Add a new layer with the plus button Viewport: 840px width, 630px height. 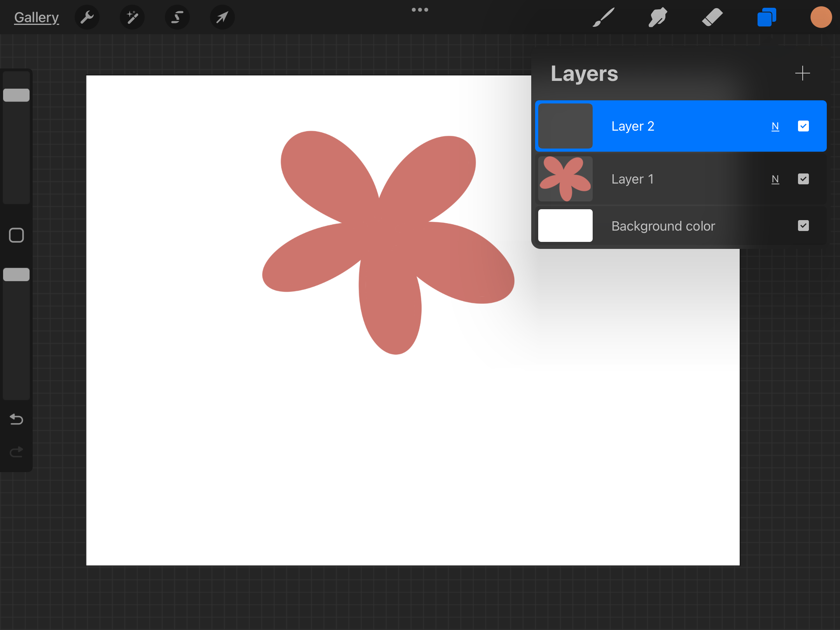(803, 73)
